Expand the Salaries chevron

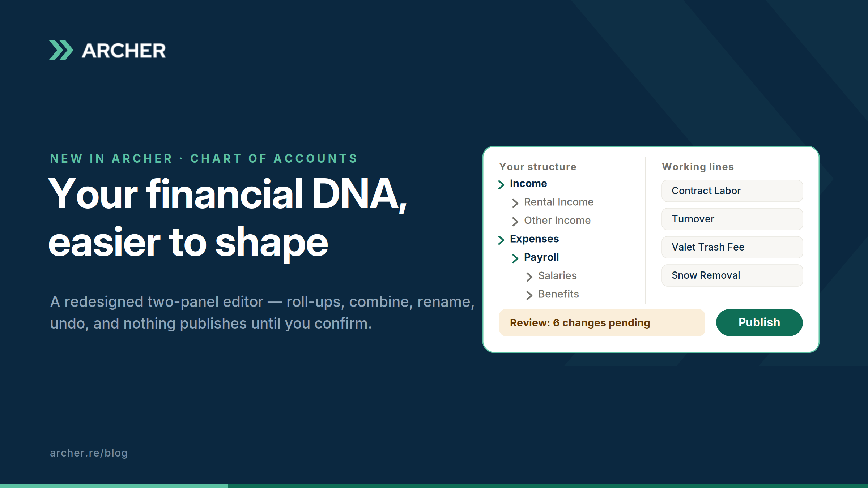(x=529, y=277)
